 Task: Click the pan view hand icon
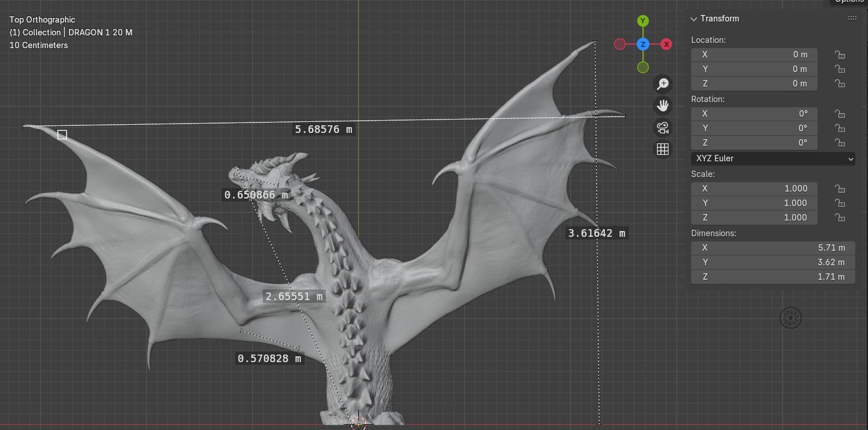tap(663, 106)
